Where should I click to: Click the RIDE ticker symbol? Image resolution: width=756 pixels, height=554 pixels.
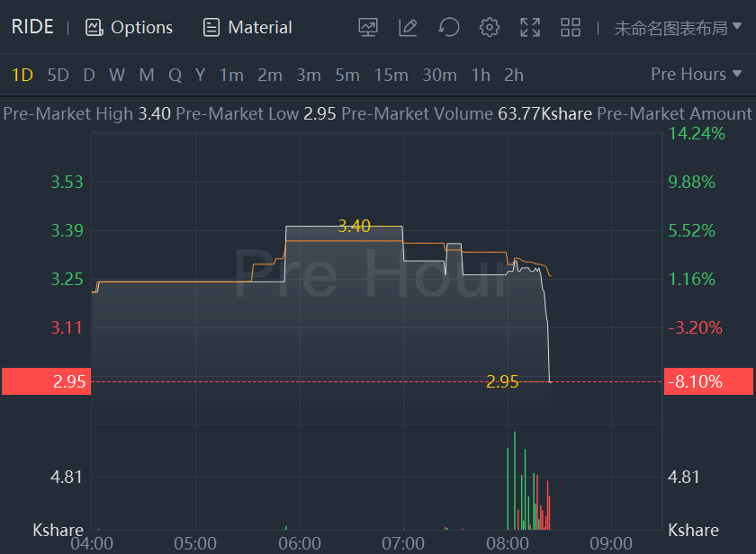click(x=32, y=27)
